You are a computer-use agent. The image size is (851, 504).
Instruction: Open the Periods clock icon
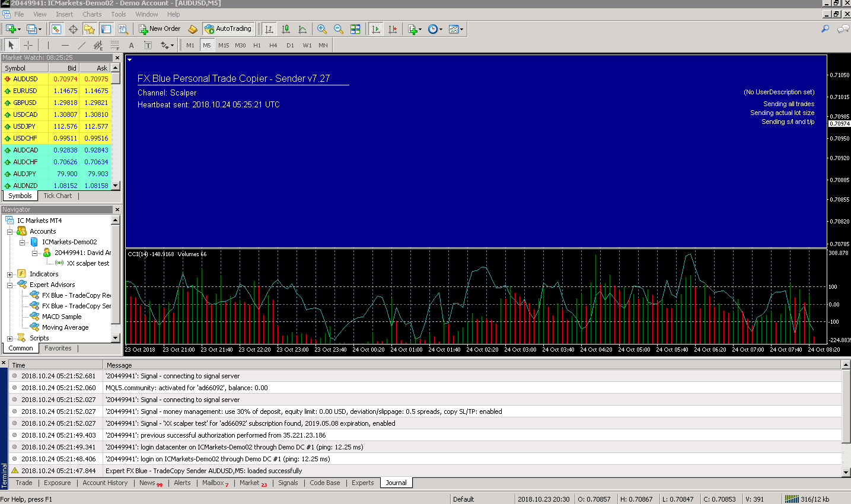pyautogui.click(x=433, y=28)
